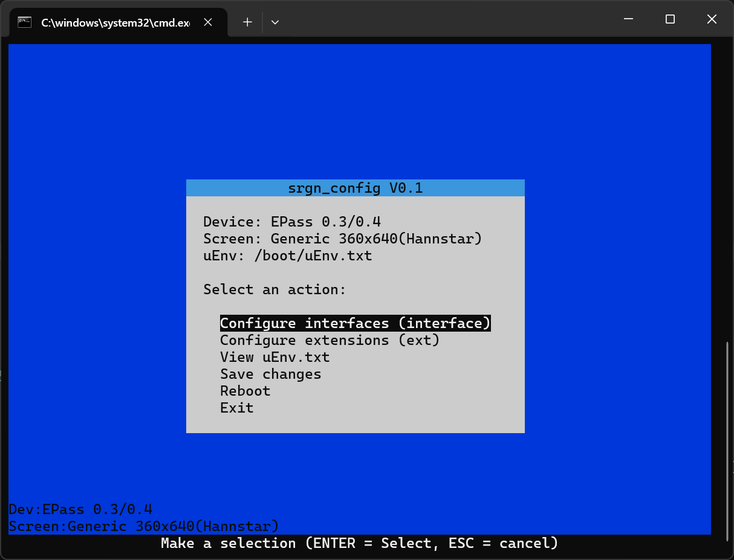Open the terminal tab dropdown chevron

pyautogui.click(x=275, y=22)
